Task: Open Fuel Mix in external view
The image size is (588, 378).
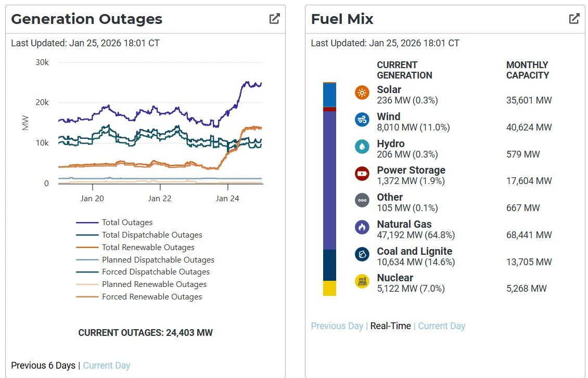Action: point(574,18)
